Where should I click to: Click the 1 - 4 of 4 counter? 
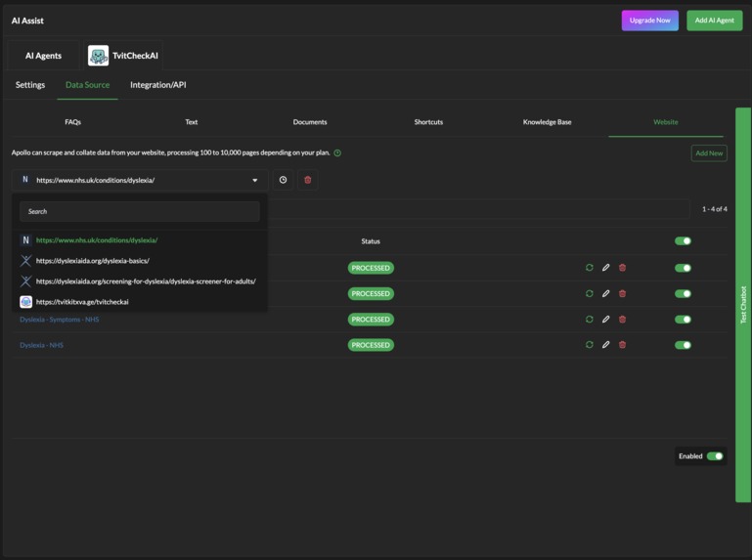click(715, 209)
